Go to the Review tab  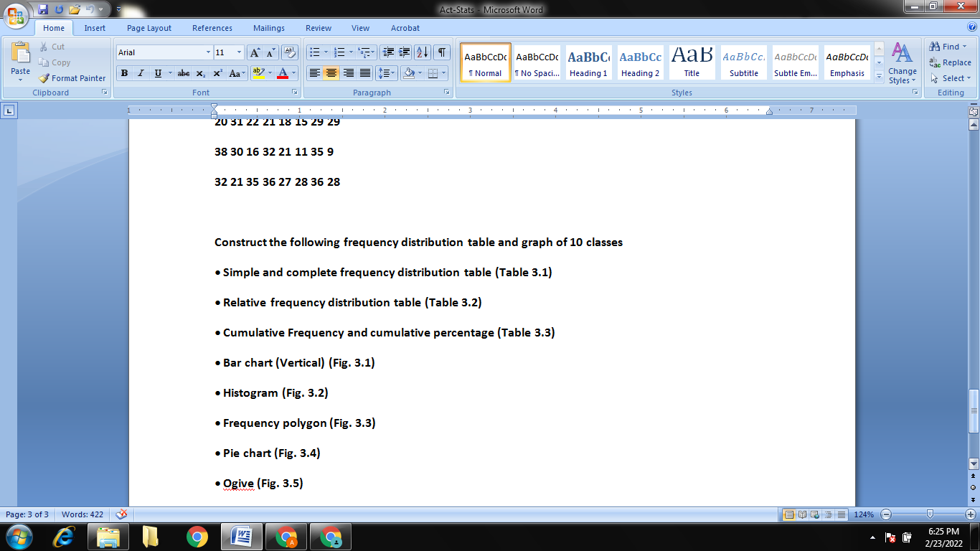click(319, 28)
